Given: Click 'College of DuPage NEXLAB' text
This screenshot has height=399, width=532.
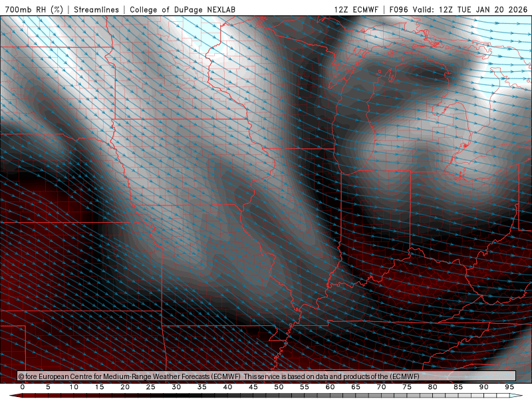Looking at the screenshot, I should [x=182, y=9].
